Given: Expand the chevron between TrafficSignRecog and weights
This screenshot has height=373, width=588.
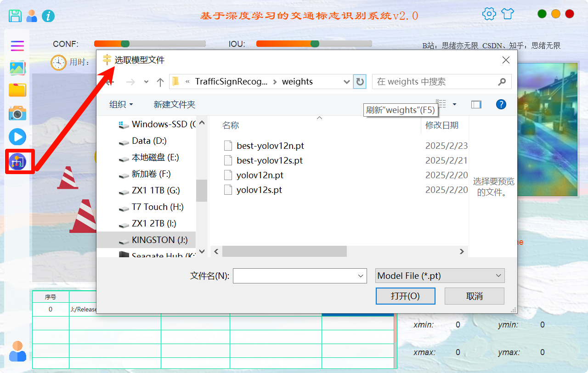Looking at the screenshot, I should pos(275,82).
